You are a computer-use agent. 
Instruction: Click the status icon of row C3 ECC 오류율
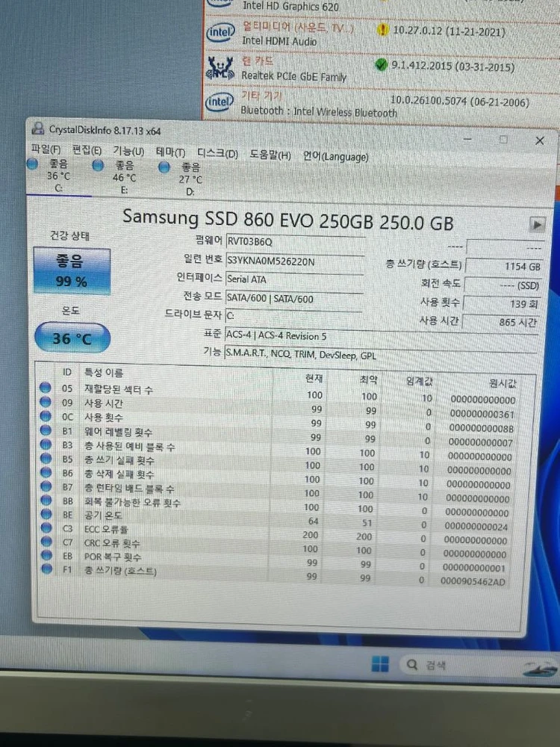point(46,528)
